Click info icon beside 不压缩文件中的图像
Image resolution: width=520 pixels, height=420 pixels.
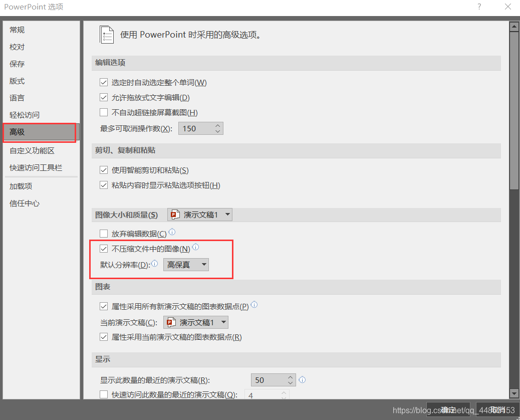point(196,247)
